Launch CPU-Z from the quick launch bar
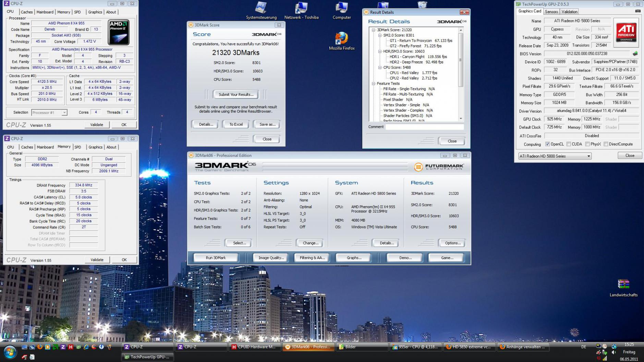The height and width of the screenshot is (362, 644). [x=63, y=347]
